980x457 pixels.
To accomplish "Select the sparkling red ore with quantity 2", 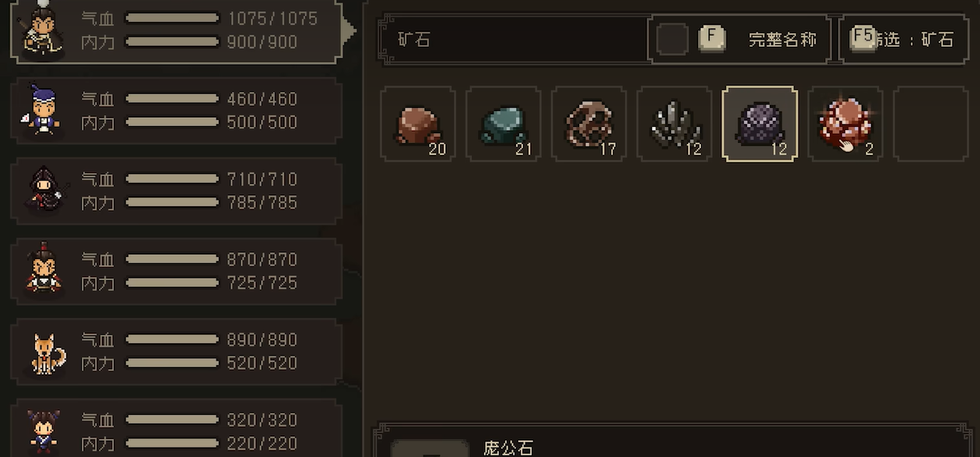I will [x=845, y=124].
